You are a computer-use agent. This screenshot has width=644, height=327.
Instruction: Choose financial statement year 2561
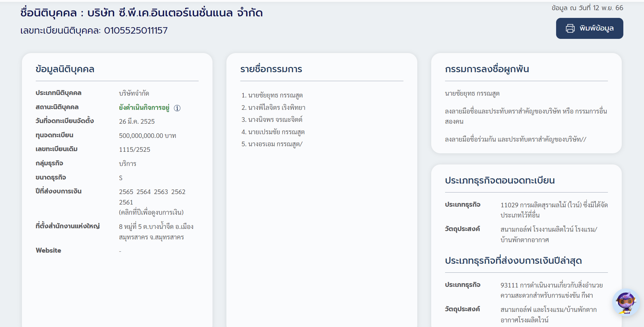[126, 202]
